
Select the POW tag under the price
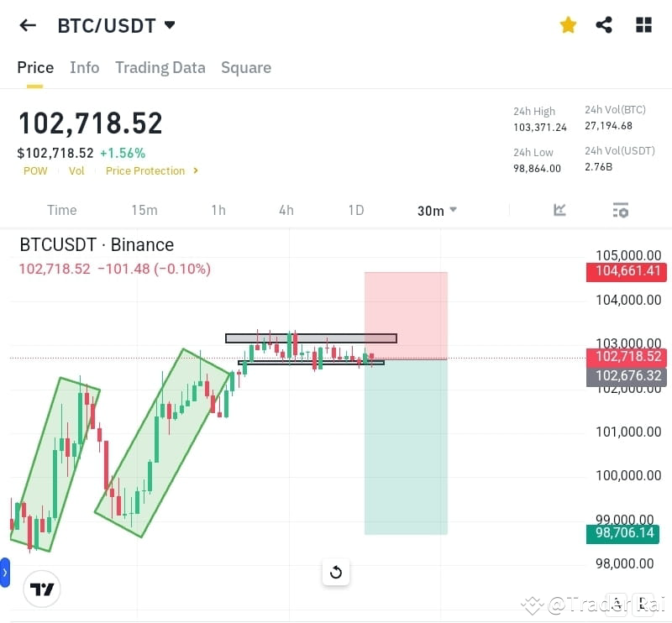(x=34, y=170)
